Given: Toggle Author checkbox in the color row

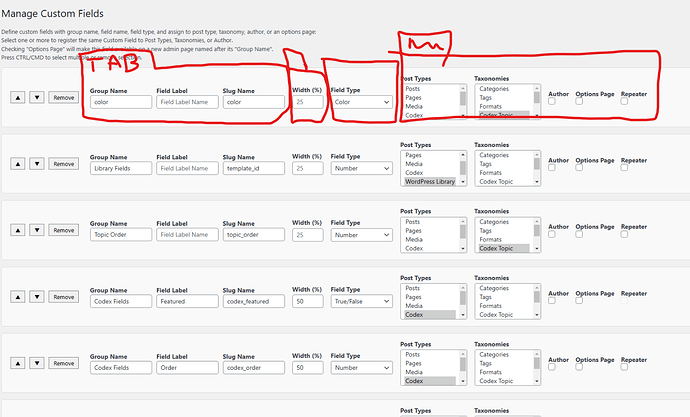Looking at the screenshot, I should 552,101.
